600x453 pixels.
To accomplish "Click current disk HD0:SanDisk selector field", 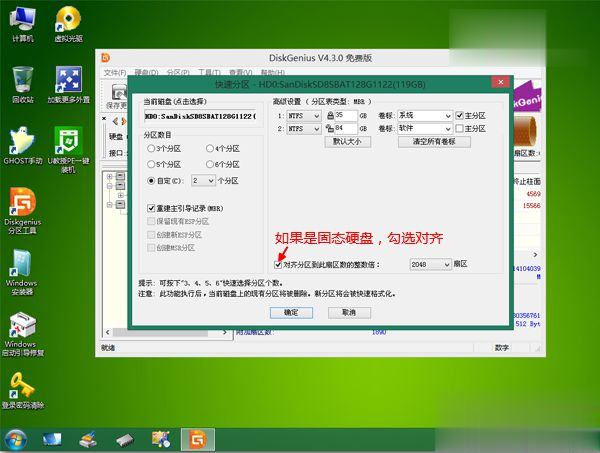I will tap(201, 116).
